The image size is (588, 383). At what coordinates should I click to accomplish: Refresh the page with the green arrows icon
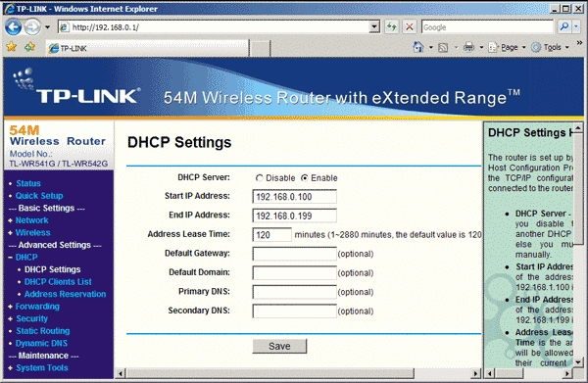click(x=392, y=27)
